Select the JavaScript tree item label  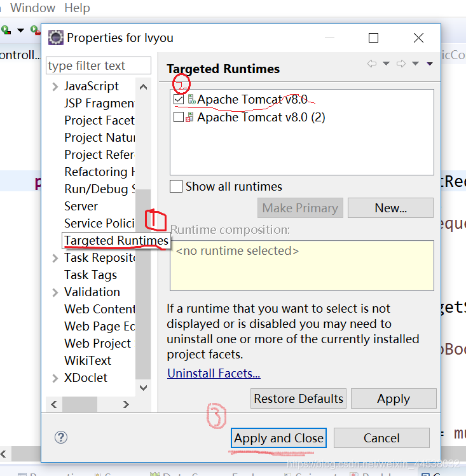[x=92, y=86]
